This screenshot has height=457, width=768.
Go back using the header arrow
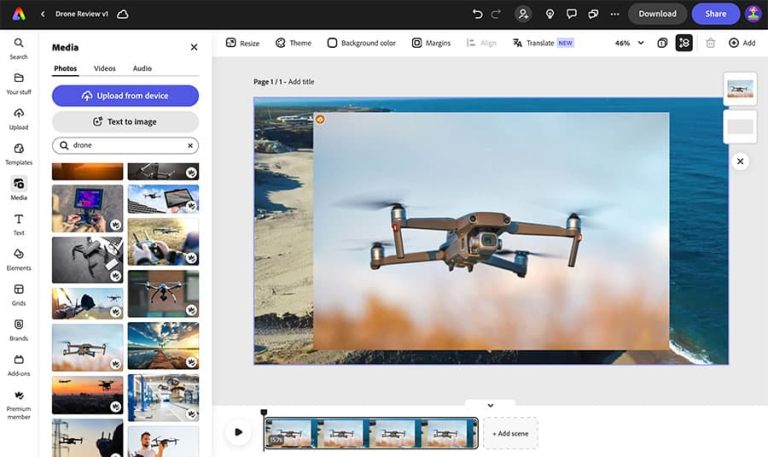[x=43, y=14]
